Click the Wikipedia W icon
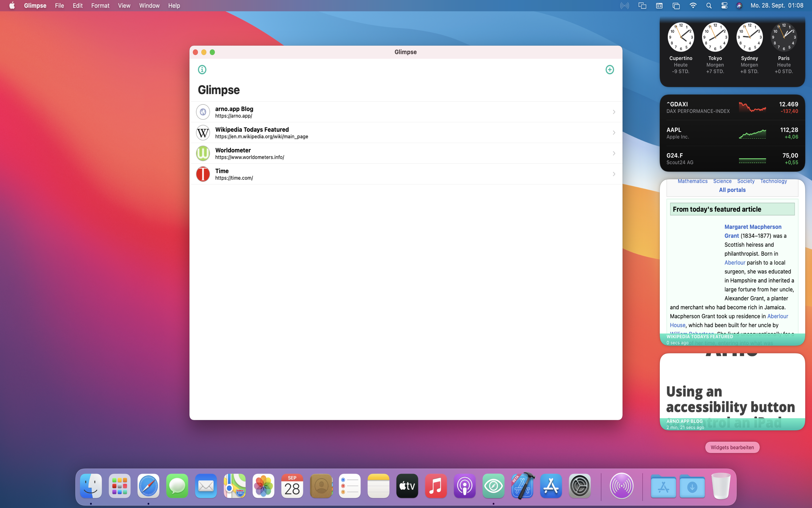812x508 pixels. pos(203,133)
